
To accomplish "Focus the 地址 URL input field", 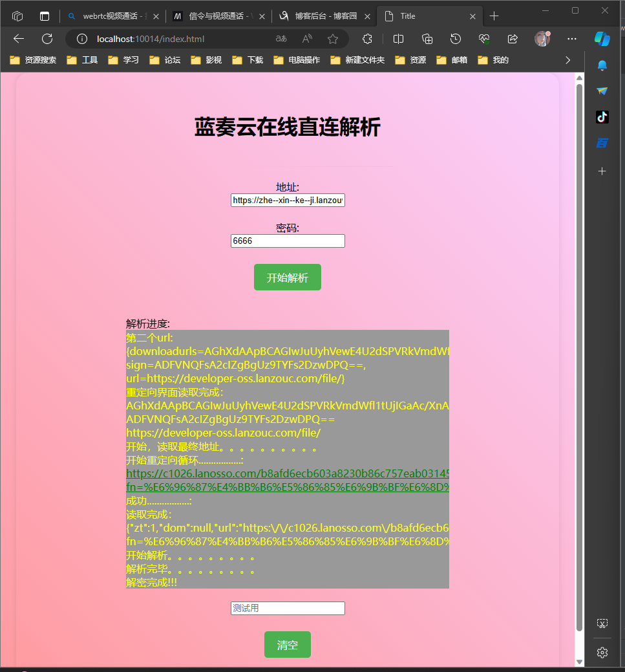I will pos(288,200).
